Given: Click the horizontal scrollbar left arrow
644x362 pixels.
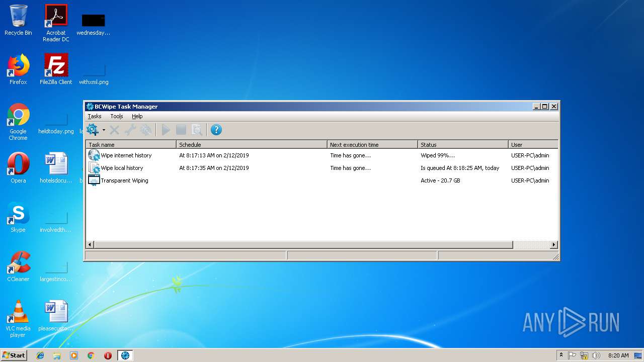Looking at the screenshot, I should pos(90,245).
